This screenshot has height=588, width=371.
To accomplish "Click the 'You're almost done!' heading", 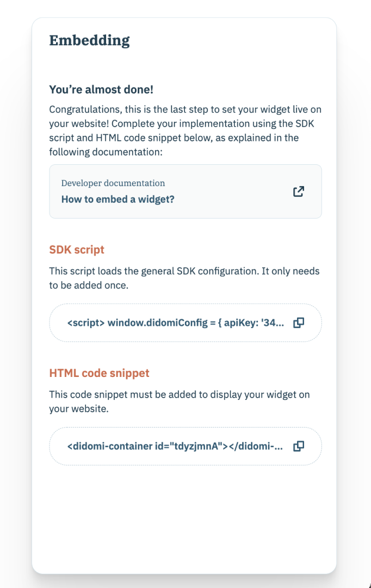I will (101, 89).
